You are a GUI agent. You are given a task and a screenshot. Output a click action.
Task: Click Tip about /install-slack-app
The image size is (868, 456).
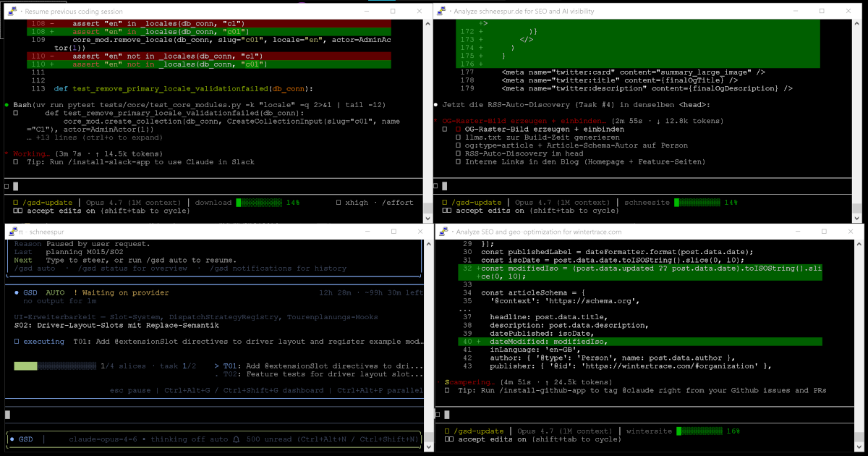(140, 162)
